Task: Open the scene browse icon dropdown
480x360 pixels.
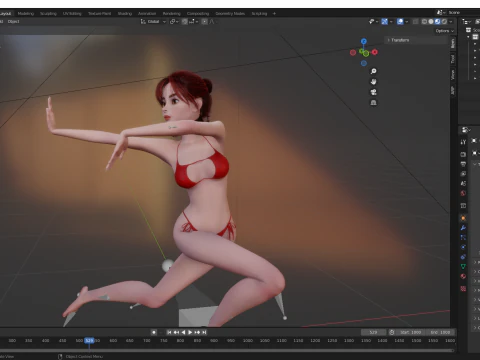Action: coord(441,13)
